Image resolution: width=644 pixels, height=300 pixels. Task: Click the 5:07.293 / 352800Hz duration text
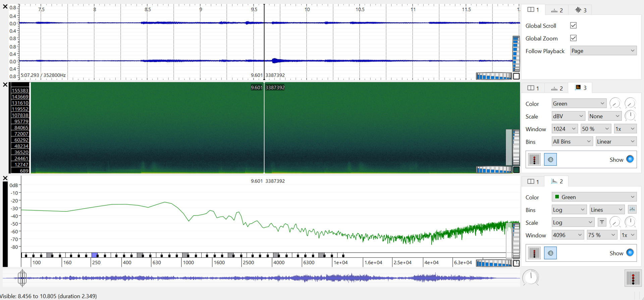[x=43, y=75]
